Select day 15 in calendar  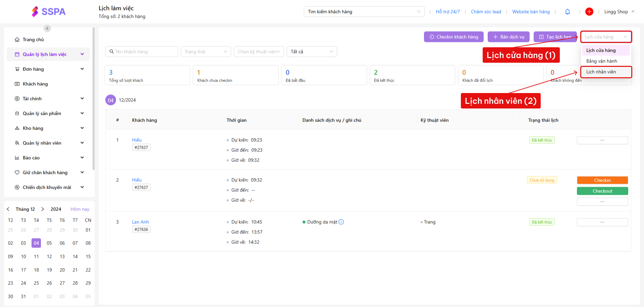tap(88, 257)
